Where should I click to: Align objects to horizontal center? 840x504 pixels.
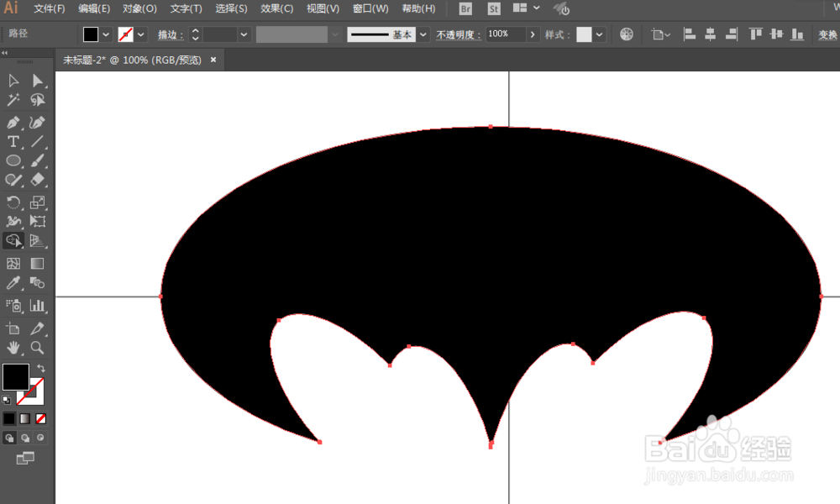(x=711, y=34)
